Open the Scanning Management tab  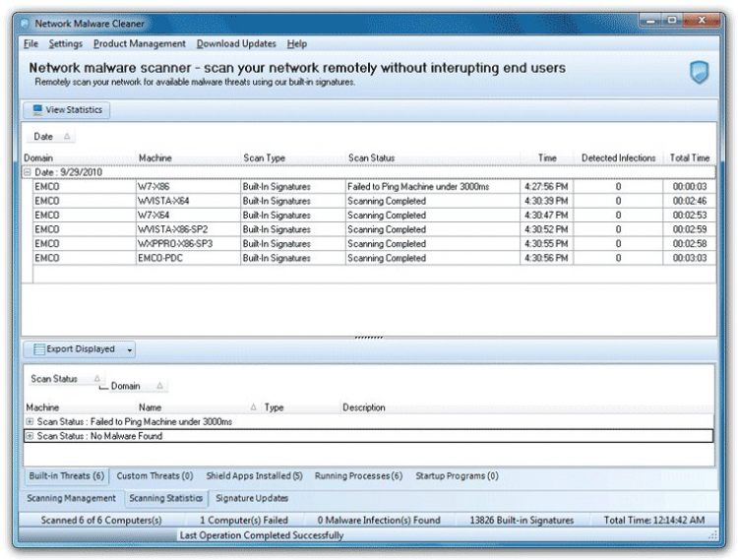click(x=71, y=498)
